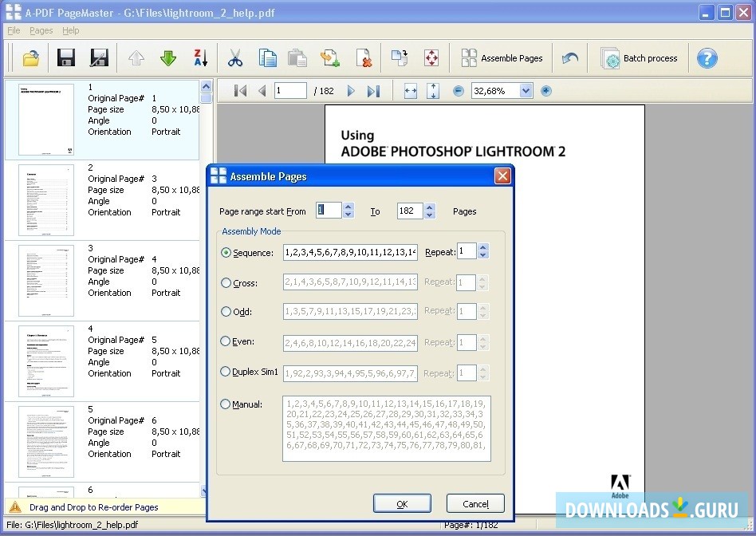Move selected page up with arrow
756x536 pixels.
(x=136, y=58)
